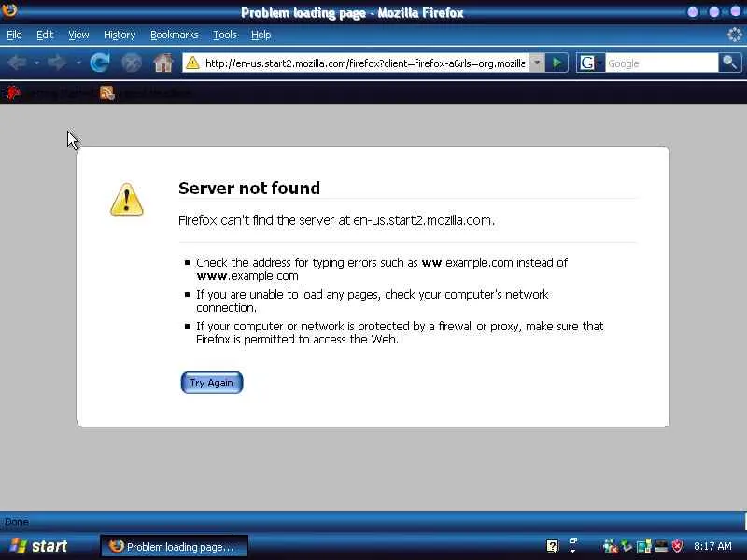Click the green Go arrow button
Viewport: 747px width, 560px height.
pos(557,63)
